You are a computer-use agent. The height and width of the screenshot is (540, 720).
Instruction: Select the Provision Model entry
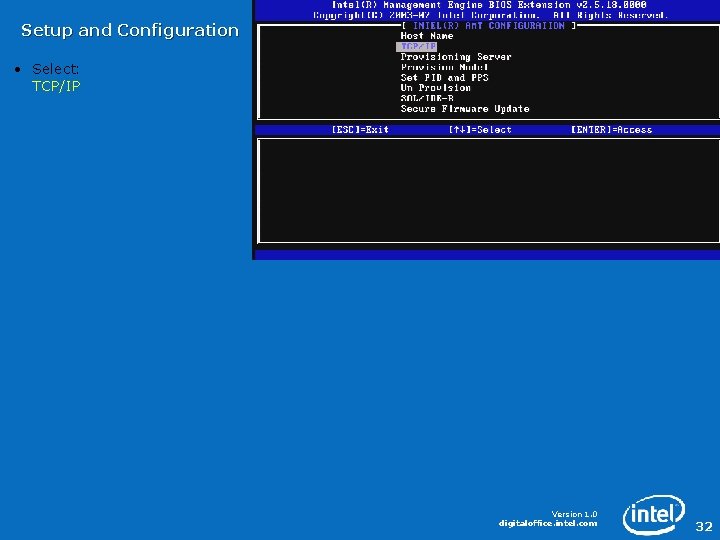[x=444, y=67]
